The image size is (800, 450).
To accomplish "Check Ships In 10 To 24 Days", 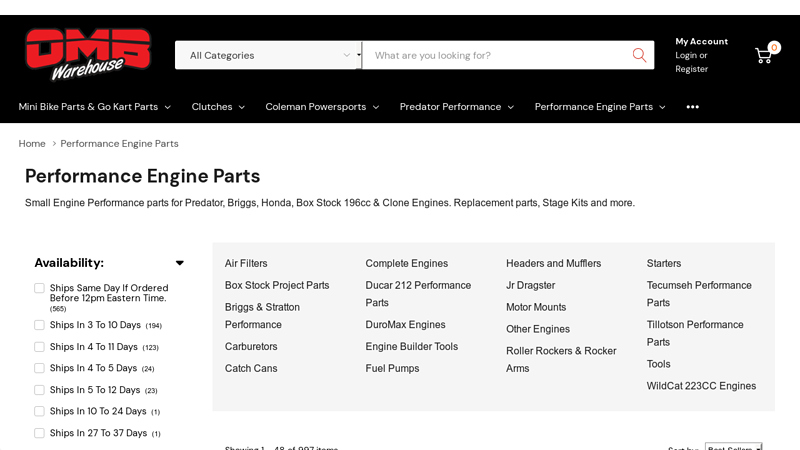I will click(39, 411).
